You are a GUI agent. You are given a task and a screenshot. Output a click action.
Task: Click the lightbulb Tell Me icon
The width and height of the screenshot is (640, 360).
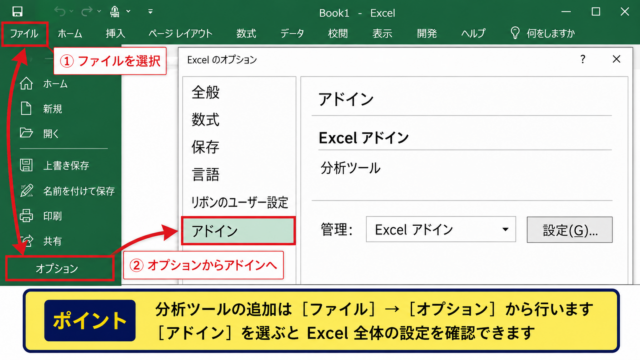point(515,33)
